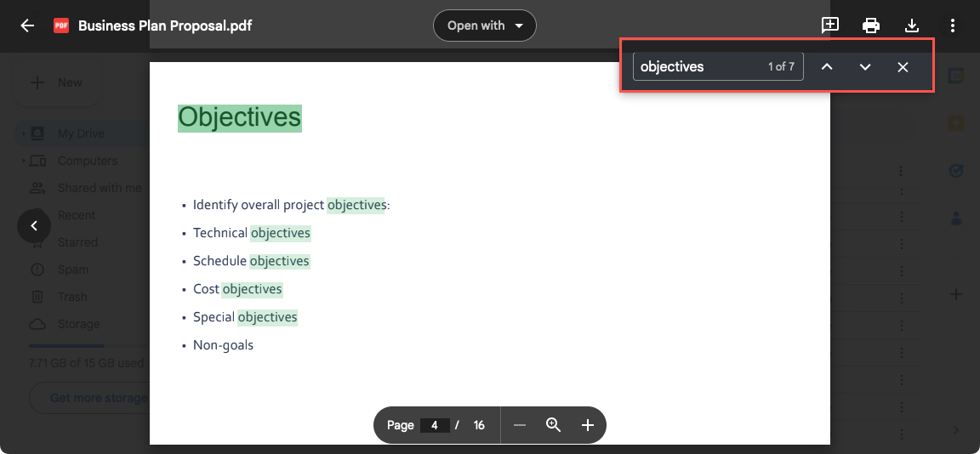The image size is (980, 454).
Task: Open the more actions three-dot menu
Action: coord(953,26)
